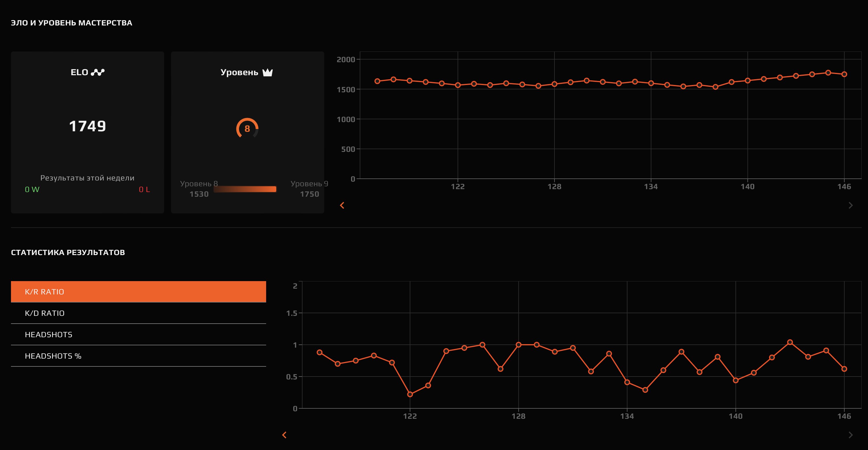
Task: Switch to the K/D RATIO stat
Action: click(x=138, y=313)
